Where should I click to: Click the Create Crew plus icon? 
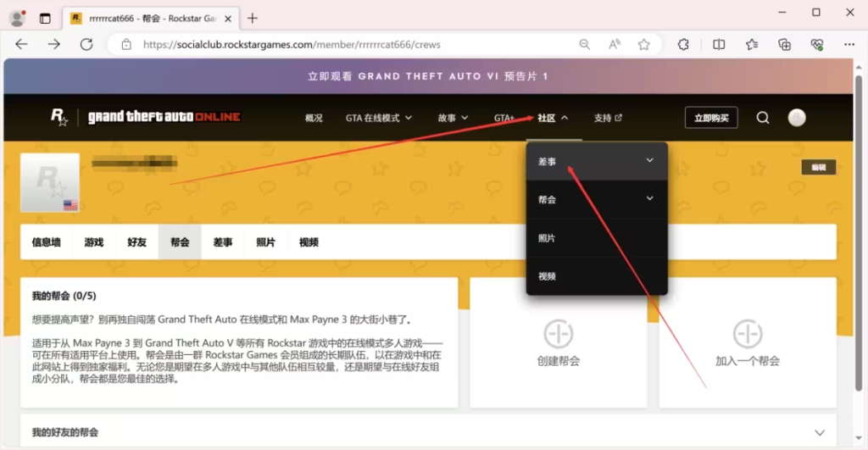558,334
